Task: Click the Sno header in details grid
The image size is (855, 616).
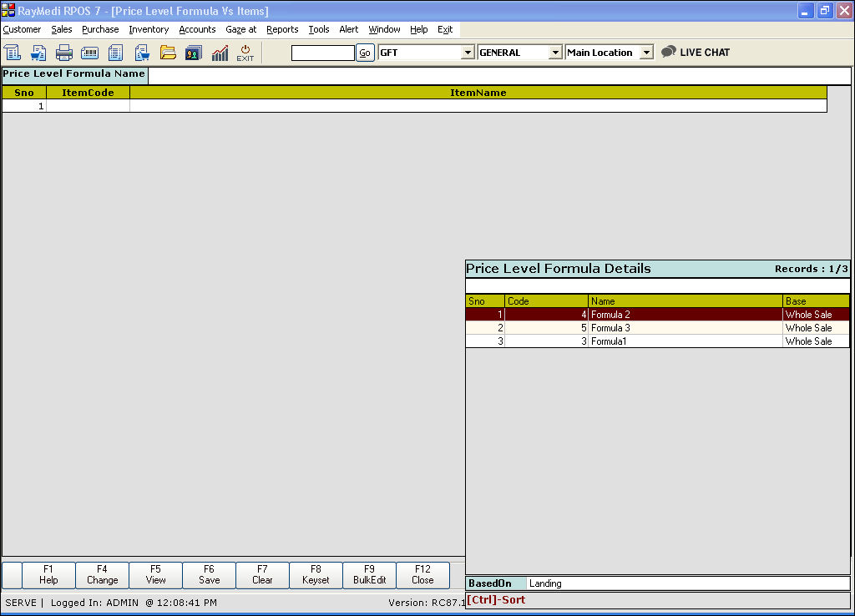Action: pyautogui.click(x=485, y=301)
